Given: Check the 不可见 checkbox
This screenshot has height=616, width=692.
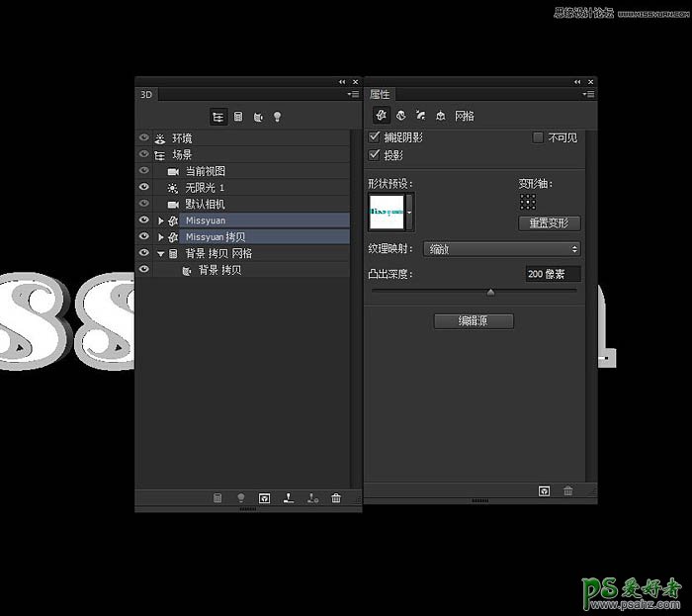Looking at the screenshot, I should (539, 137).
